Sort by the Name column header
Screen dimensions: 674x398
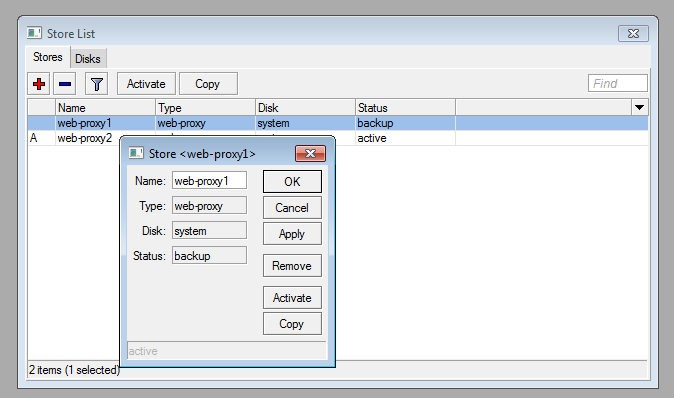click(105, 107)
